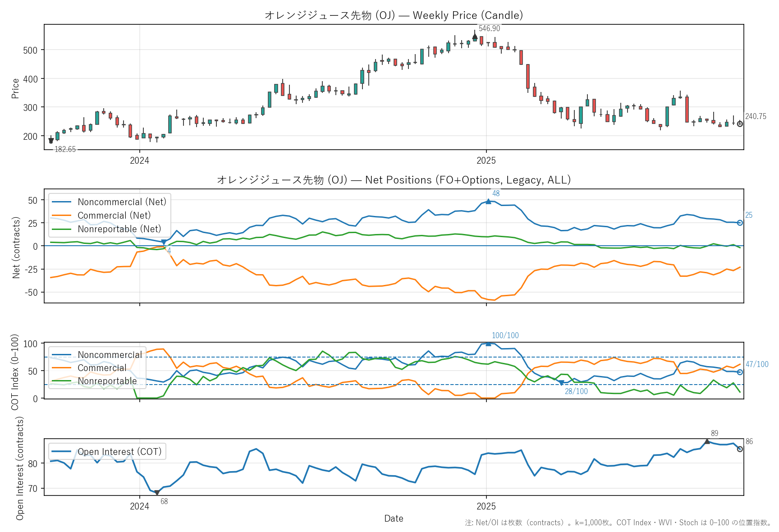Viewport: 779px width, 532px height.
Task: Toggle Noncommercial (Net) legend entry
Action: (x=122, y=202)
